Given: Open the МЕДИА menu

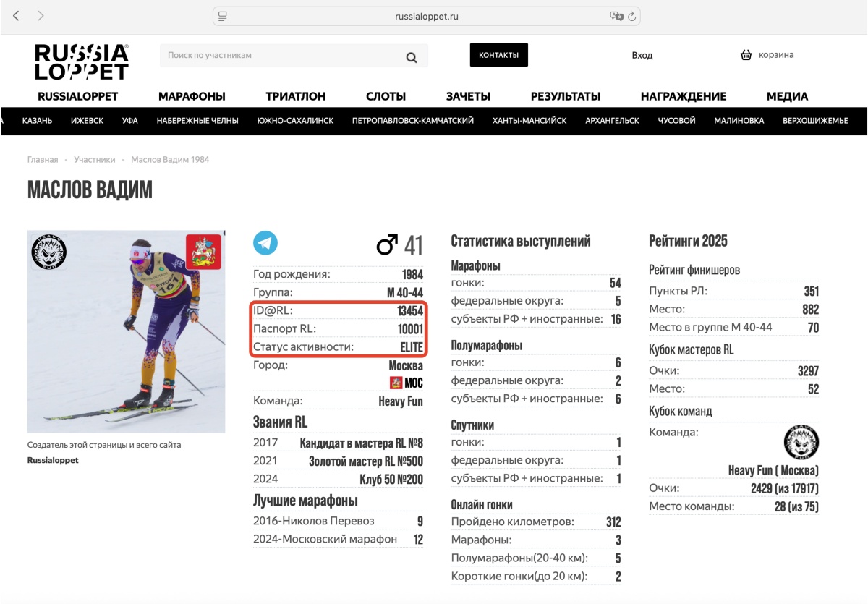Looking at the screenshot, I should coord(788,96).
